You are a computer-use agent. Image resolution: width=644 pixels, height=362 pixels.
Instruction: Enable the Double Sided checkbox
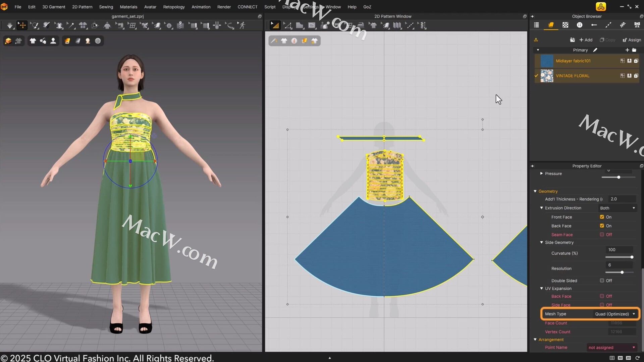pyautogui.click(x=602, y=281)
